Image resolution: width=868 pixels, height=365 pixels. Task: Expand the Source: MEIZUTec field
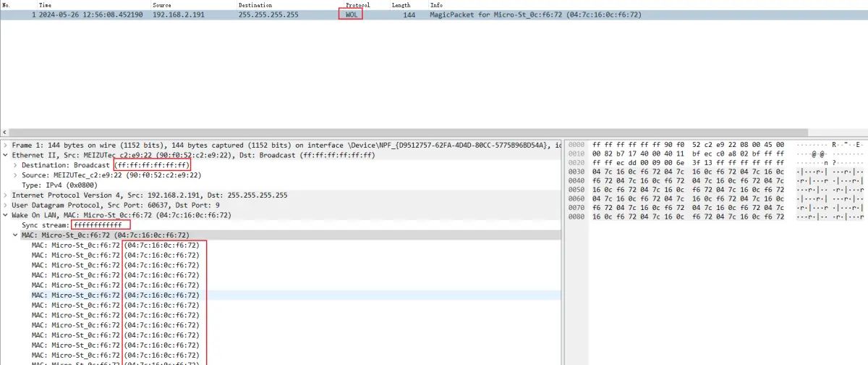point(16,175)
